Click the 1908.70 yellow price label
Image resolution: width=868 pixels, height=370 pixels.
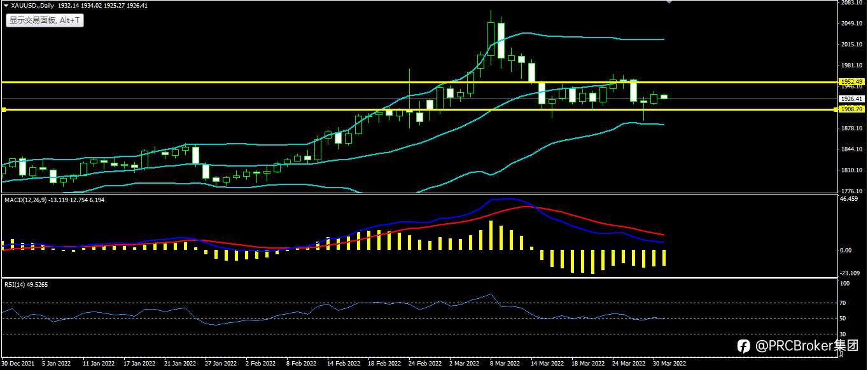coord(851,109)
